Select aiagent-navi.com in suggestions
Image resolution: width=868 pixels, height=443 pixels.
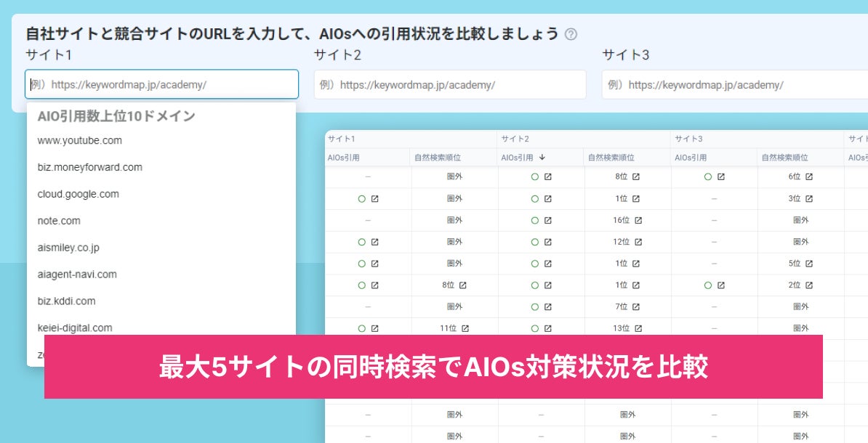point(77,275)
